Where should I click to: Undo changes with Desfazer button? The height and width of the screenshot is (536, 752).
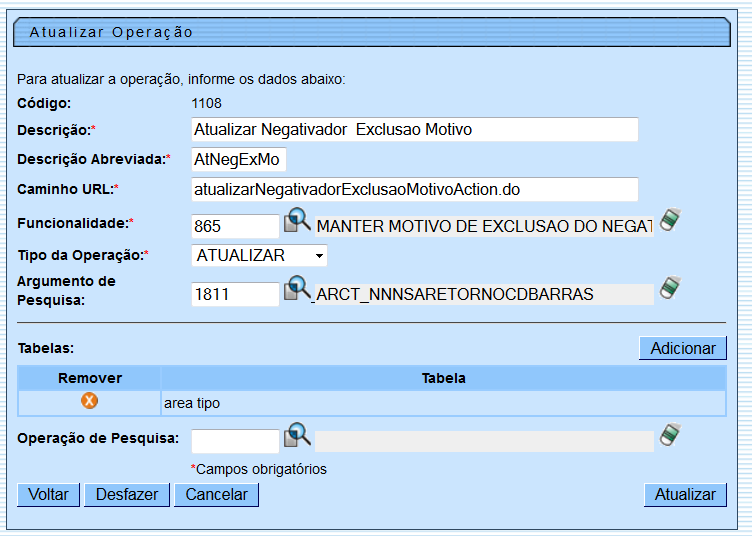click(x=127, y=494)
